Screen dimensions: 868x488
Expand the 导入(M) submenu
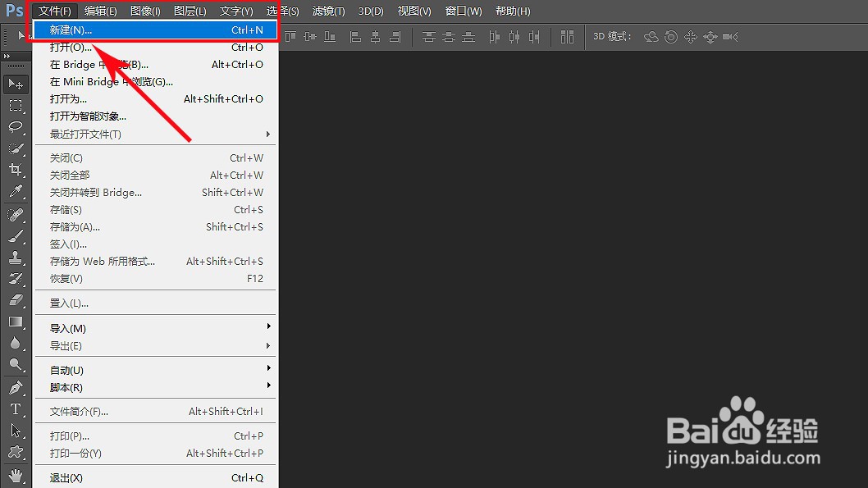point(156,328)
